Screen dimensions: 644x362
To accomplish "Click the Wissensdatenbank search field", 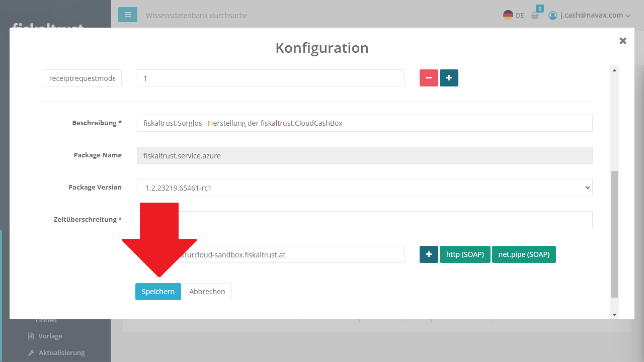I will (196, 15).
